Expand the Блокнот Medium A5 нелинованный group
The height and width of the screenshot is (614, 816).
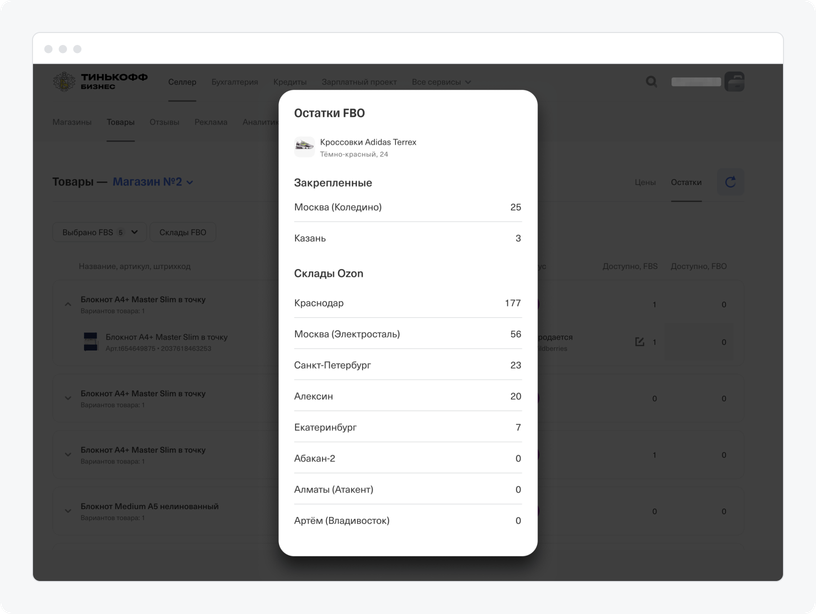tap(68, 511)
